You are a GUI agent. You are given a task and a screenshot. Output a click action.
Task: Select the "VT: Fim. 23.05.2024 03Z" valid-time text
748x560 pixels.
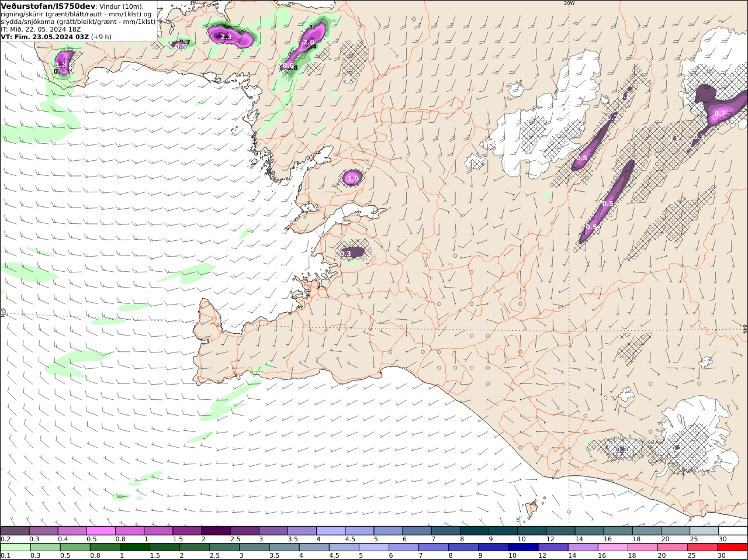45,36
